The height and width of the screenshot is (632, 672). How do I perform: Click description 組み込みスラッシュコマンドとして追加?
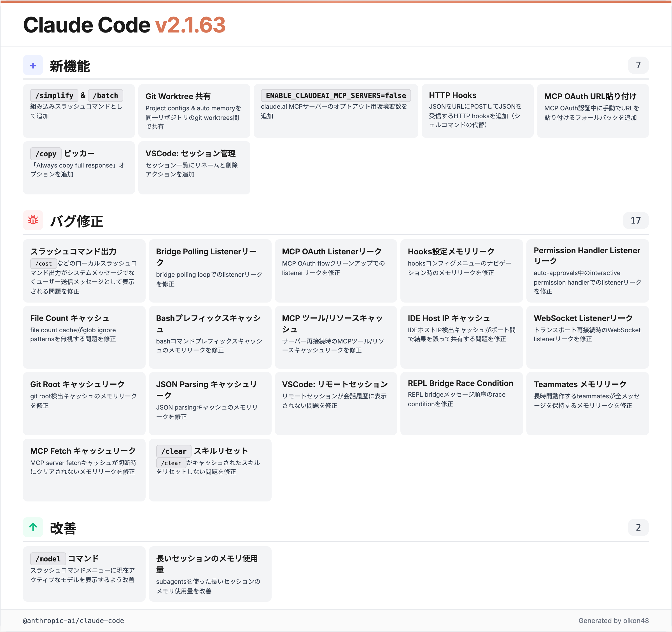[x=76, y=111]
